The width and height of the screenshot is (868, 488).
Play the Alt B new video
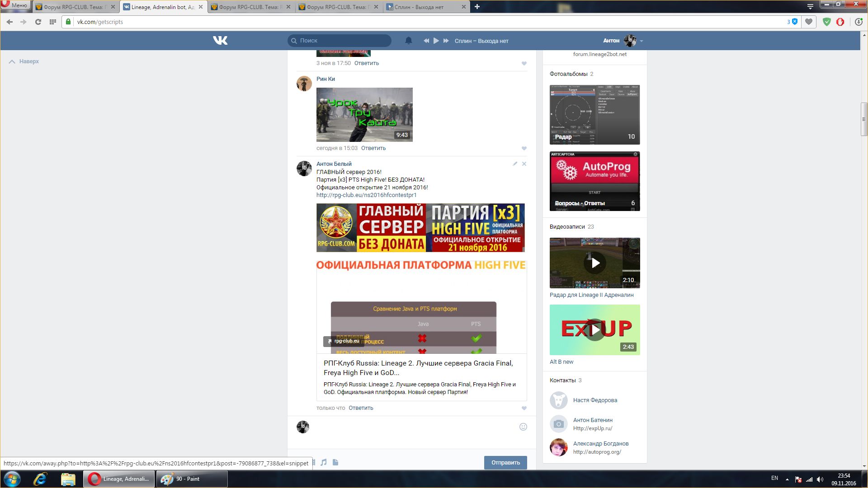tap(594, 330)
